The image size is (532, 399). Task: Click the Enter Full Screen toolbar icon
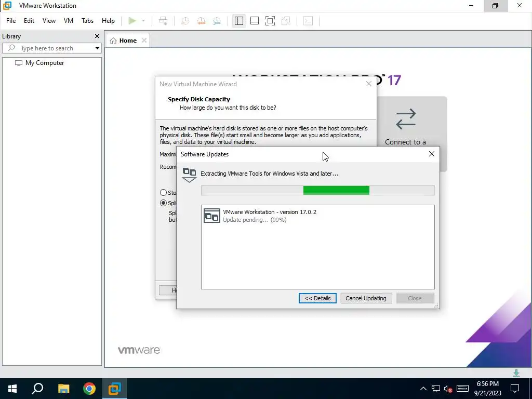(270, 21)
